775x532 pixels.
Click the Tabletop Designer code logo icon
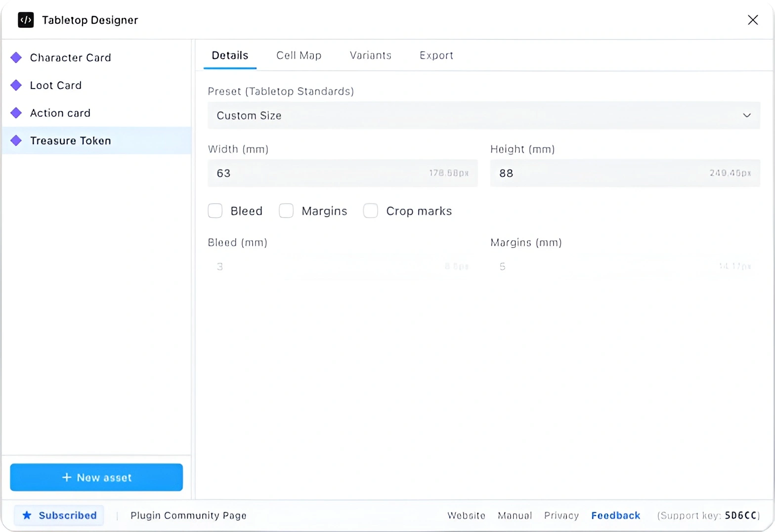pyautogui.click(x=26, y=20)
